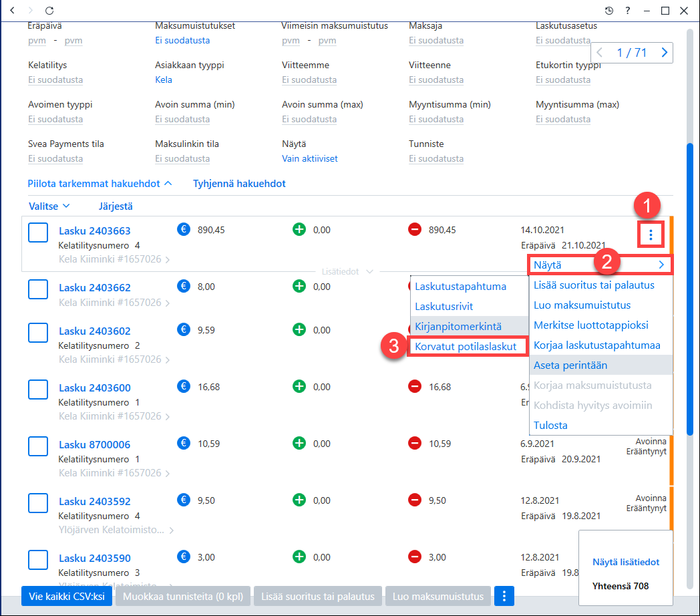
Task: Click the red minus icon on Lasku 2403590
Action: tap(415, 557)
